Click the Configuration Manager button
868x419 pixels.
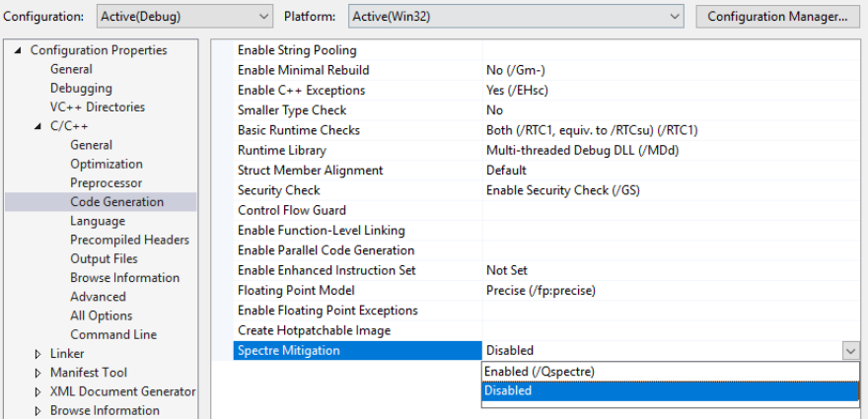coord(777,17)
